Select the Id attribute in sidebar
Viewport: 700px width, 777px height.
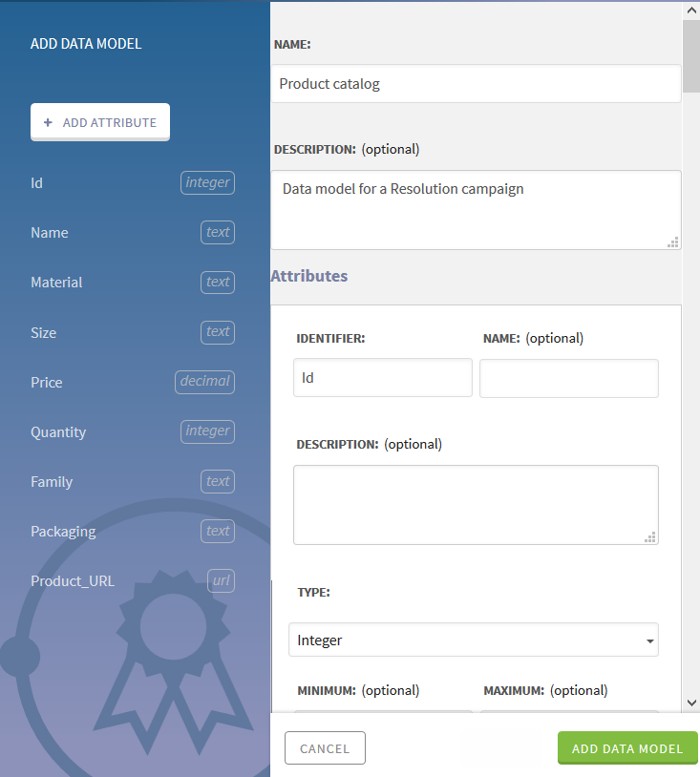click(x=133, y=183)
